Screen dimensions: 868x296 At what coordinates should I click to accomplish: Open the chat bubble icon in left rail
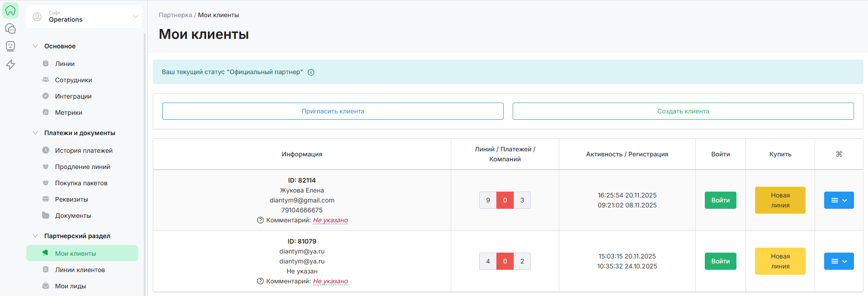point(10,28)
